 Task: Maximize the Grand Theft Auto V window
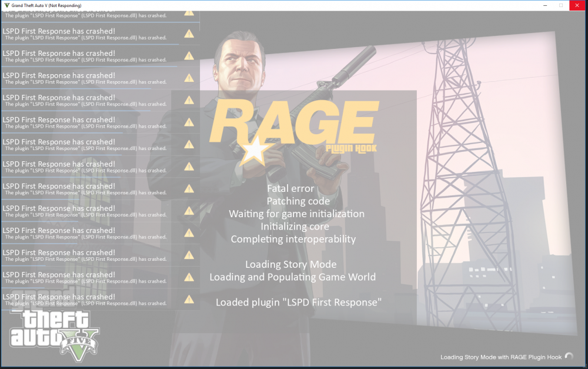561,5
